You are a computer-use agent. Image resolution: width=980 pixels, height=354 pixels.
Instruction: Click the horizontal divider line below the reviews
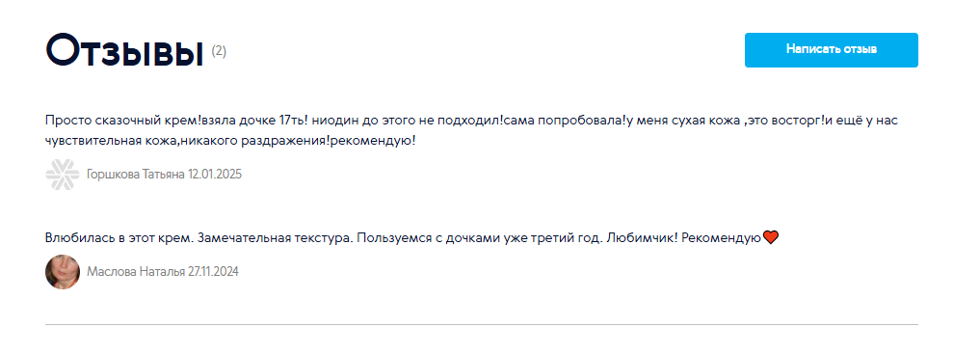[481, 325]
